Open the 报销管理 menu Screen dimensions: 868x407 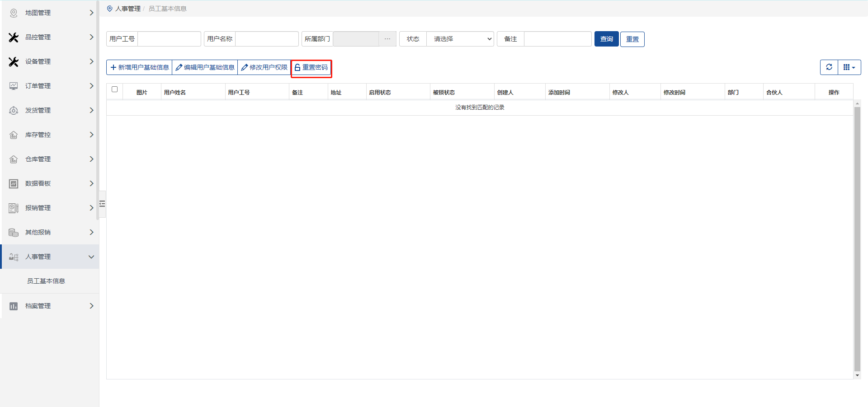pyautogui.click(x=38, y=208)
